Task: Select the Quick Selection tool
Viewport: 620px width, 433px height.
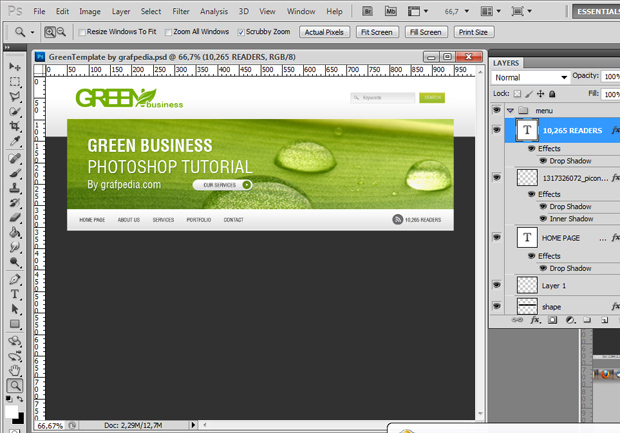Action: click(x=15, y=112)
